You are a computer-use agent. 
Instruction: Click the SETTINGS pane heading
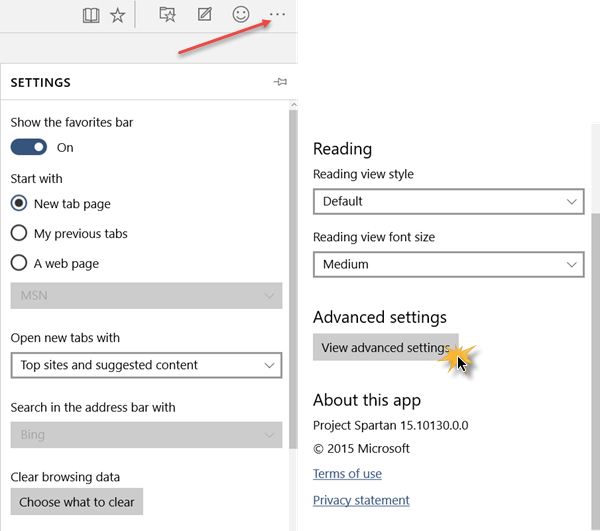point(41,83)
